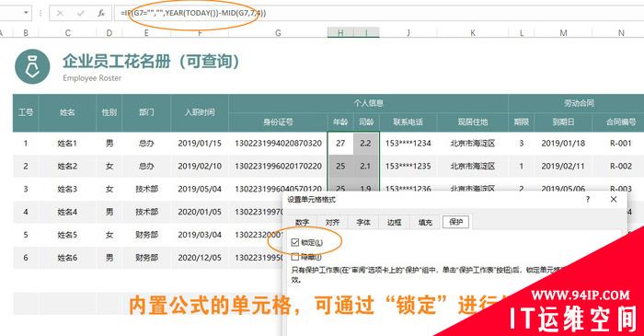Open the Insert Function fx button
The image size is (644, 336).
pyautogui.click(x=101, y=13)
